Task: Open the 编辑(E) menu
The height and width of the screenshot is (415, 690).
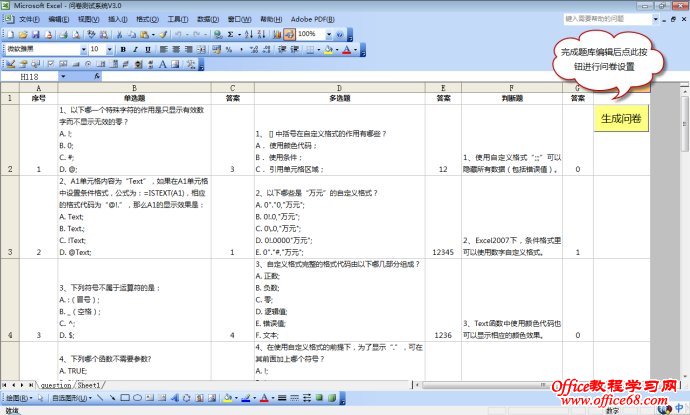Action: pyautogui.click(x=59, y=19)
